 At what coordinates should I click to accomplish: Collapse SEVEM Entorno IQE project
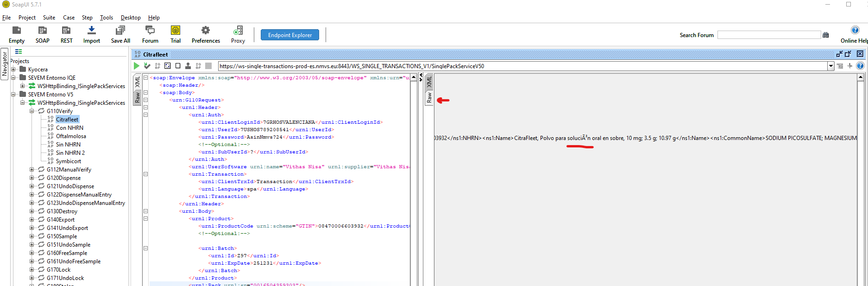[x=14, y=78]
